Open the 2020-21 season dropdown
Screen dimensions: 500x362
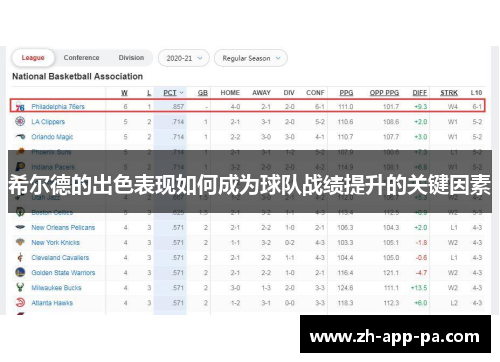click(184, 58)
